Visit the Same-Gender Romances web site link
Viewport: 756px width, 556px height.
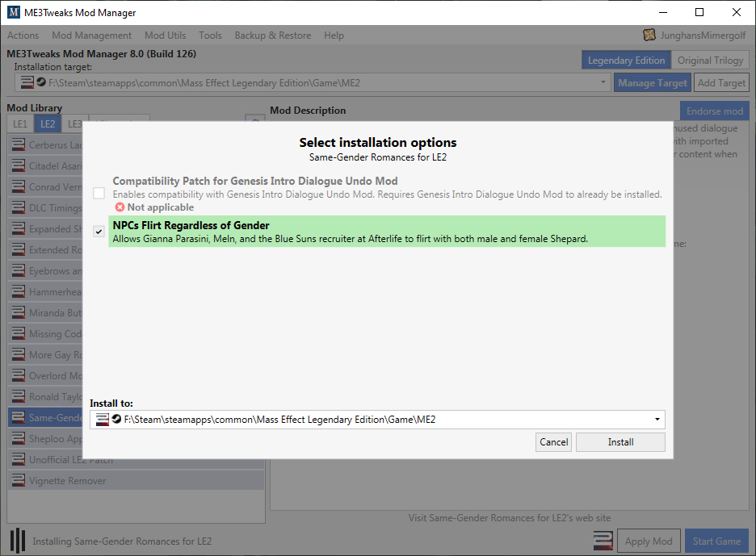coord(509,518)
